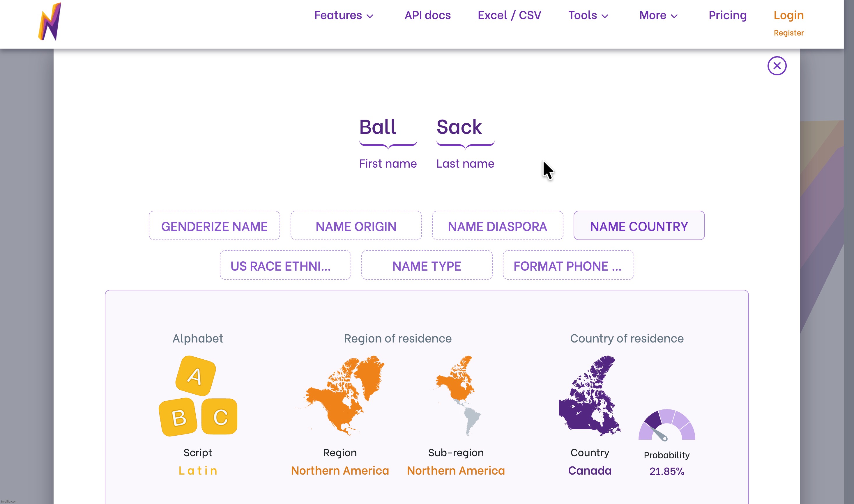Select the Genderize Name option
The image size is (854, 504).
pos(214,226)
